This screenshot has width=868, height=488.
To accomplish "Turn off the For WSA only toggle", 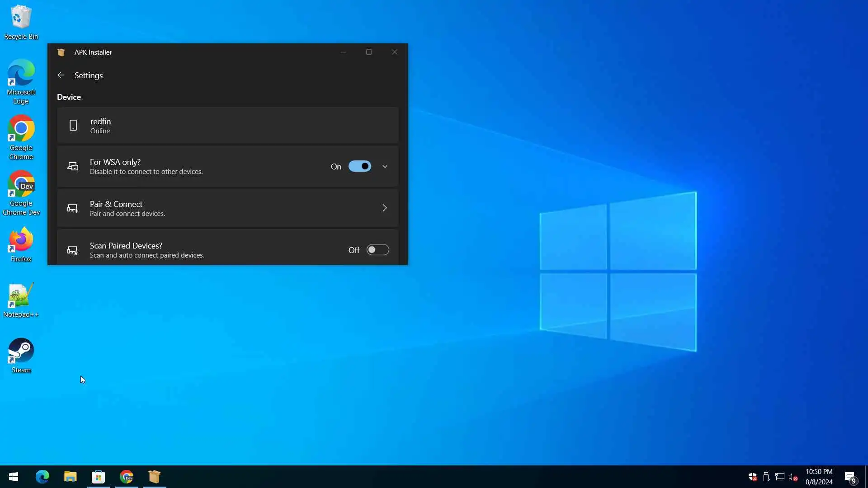I will (359, 166).
